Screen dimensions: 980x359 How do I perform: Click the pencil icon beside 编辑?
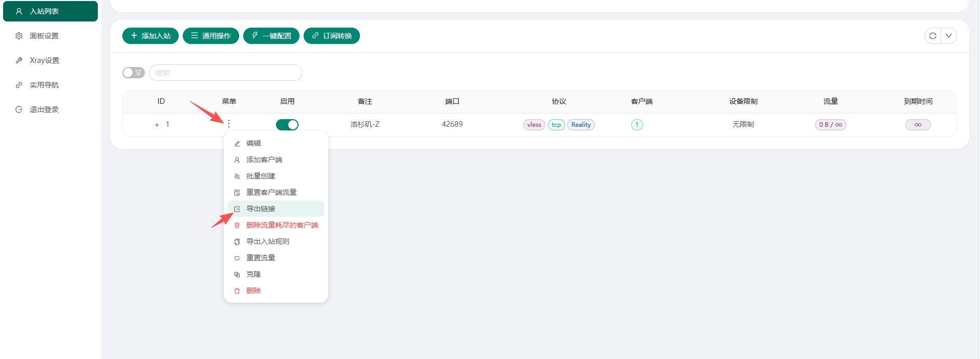pos(237,144)
